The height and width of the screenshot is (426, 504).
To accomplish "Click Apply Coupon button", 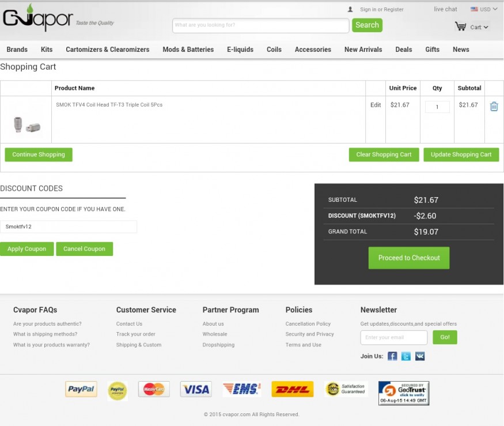I will (x=26, y=249).
